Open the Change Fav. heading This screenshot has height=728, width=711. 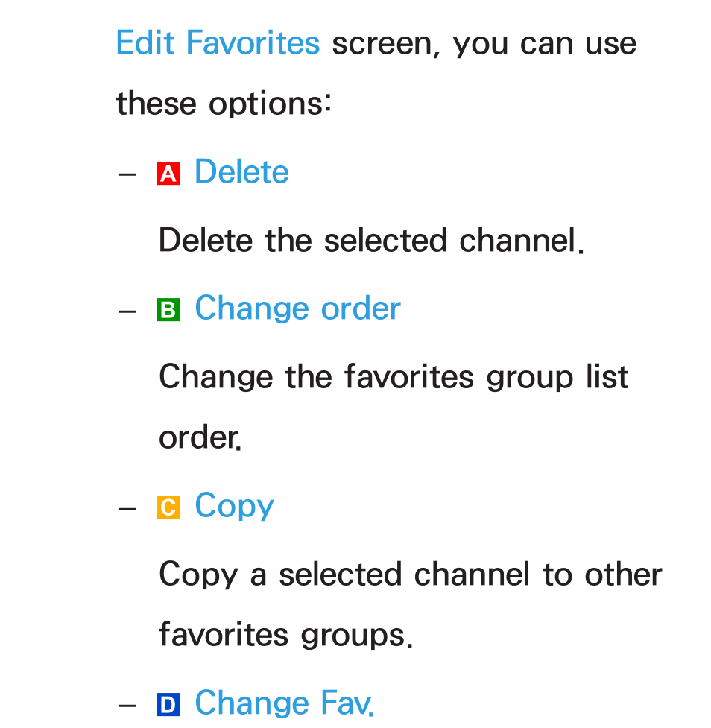[x=284, y=703]
